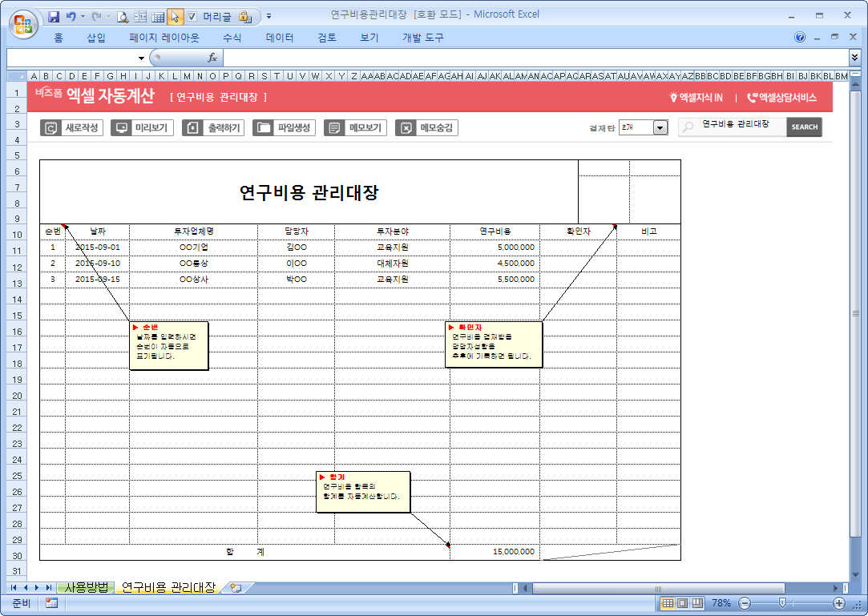Switch to Page Layout view in status bar

point(683,603)
